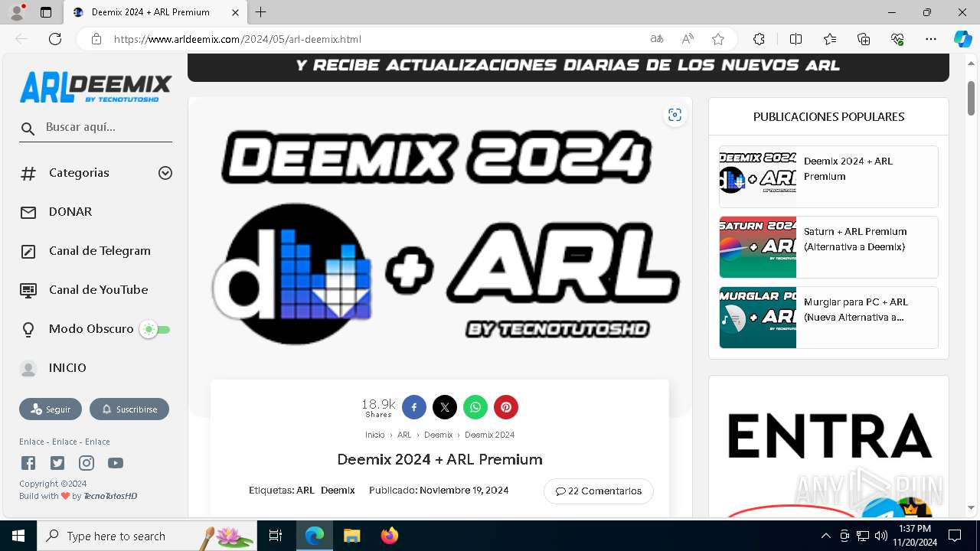The height and width of the screenshot is (551, 980).
Task: Add page to favorites star icon
Action: click(x=717, y=39)
